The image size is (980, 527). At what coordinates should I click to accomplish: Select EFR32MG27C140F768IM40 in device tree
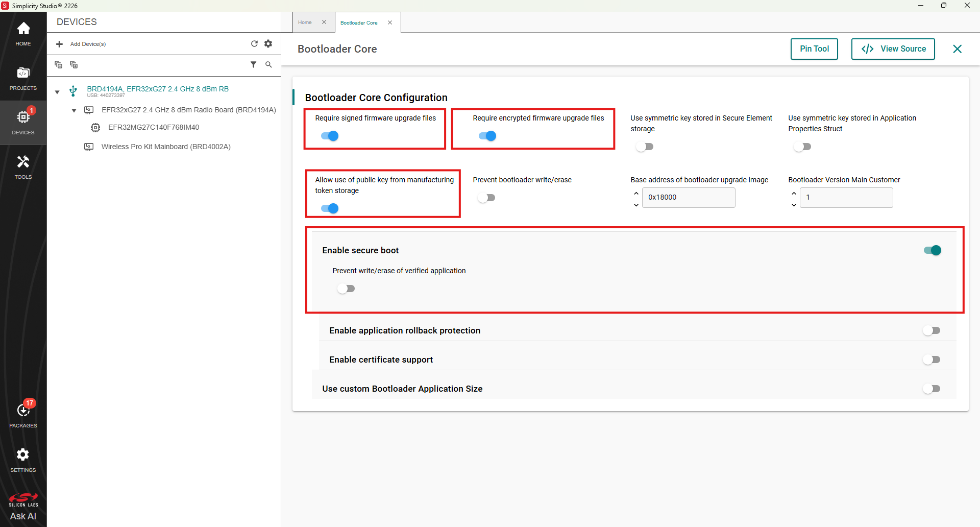[154, 127]
